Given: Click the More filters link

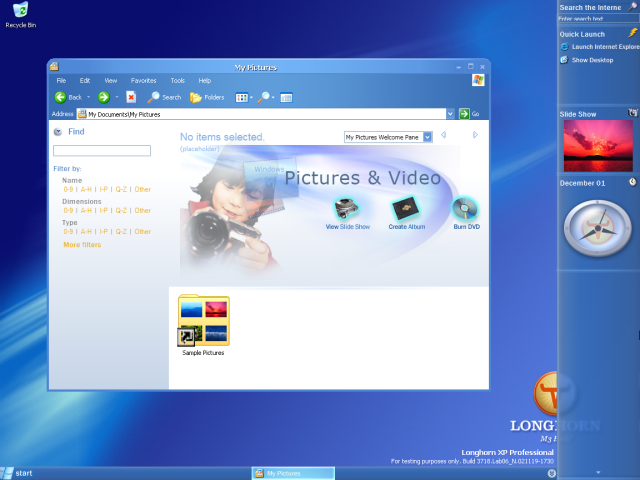Looking at the screenshot, I should tap(82, 245).
